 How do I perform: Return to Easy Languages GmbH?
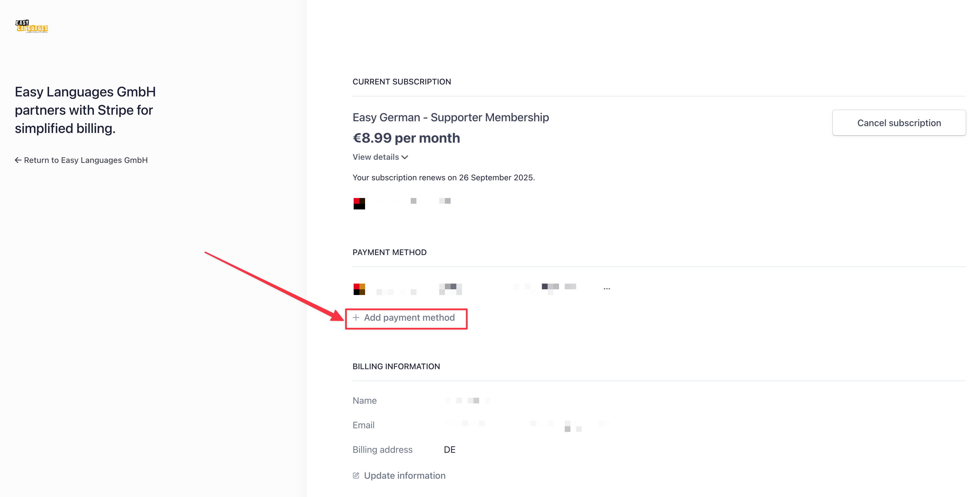point(81,160)
